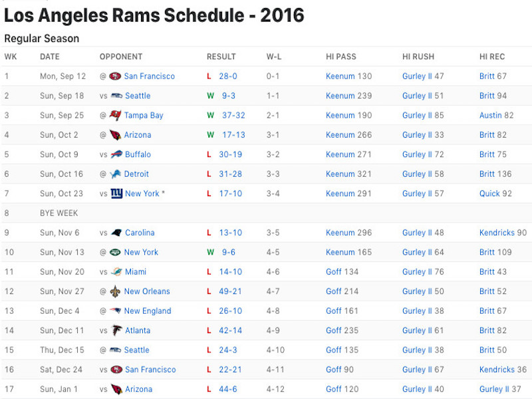
Task: Click the OPPONENT column header
Action: (x=121, y=57)
